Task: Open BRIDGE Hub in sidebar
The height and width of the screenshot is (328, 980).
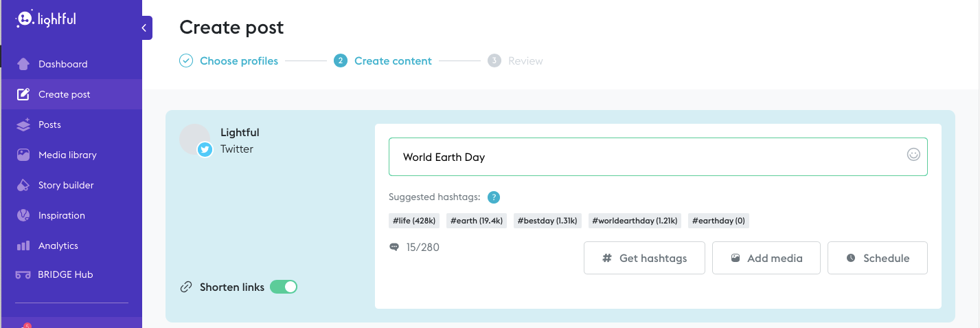Action: click(x=65, y=274)
